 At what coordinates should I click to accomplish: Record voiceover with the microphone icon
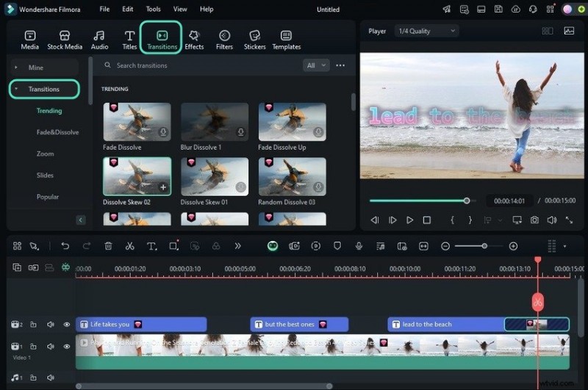pos(359,246)
